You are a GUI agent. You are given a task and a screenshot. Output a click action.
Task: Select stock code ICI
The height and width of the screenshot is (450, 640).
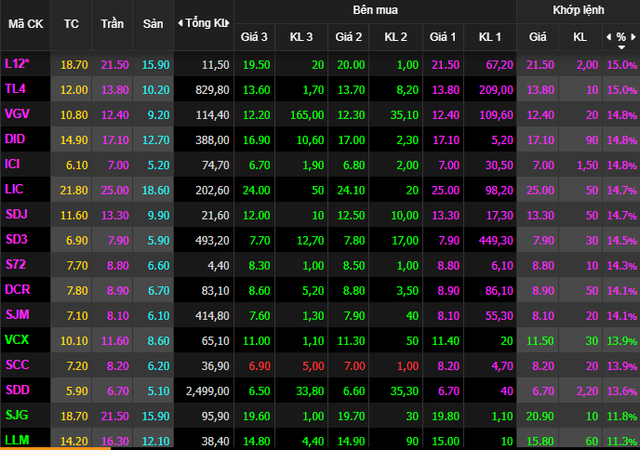point(12,164)
